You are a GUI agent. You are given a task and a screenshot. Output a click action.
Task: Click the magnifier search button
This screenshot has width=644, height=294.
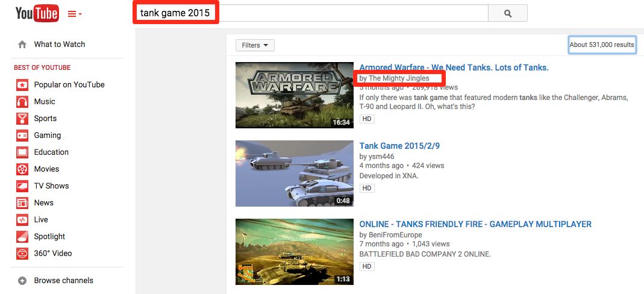pos(508,13)
